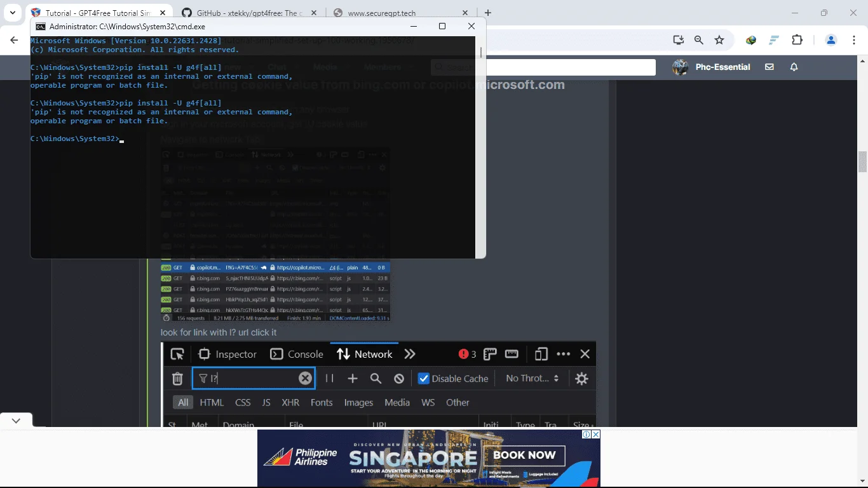Switch to the Inspector tab
The width and height of the screenshot is (868, 488).
click(227, 354)
